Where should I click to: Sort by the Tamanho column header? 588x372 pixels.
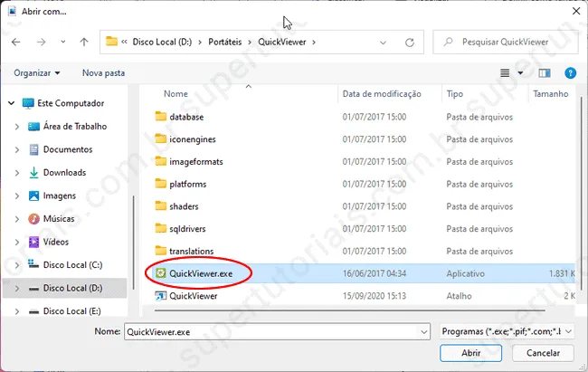pyautogui.click(x=551, y=94)
